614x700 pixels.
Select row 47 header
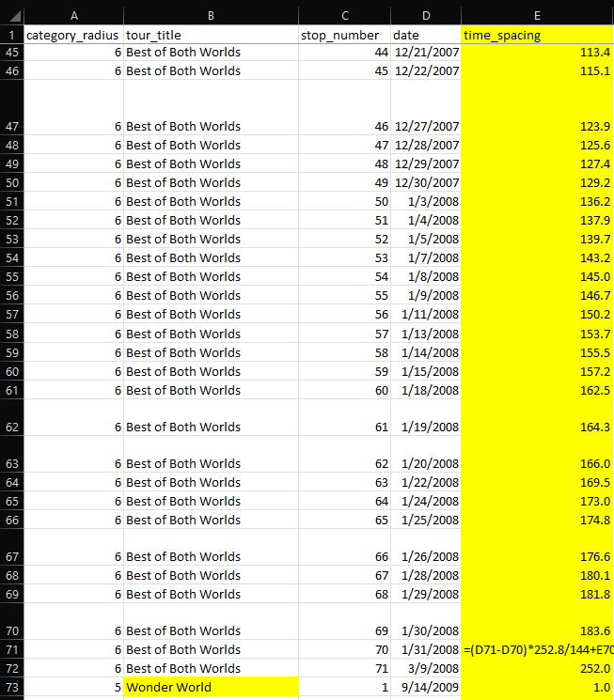click(x=11, y=126)
